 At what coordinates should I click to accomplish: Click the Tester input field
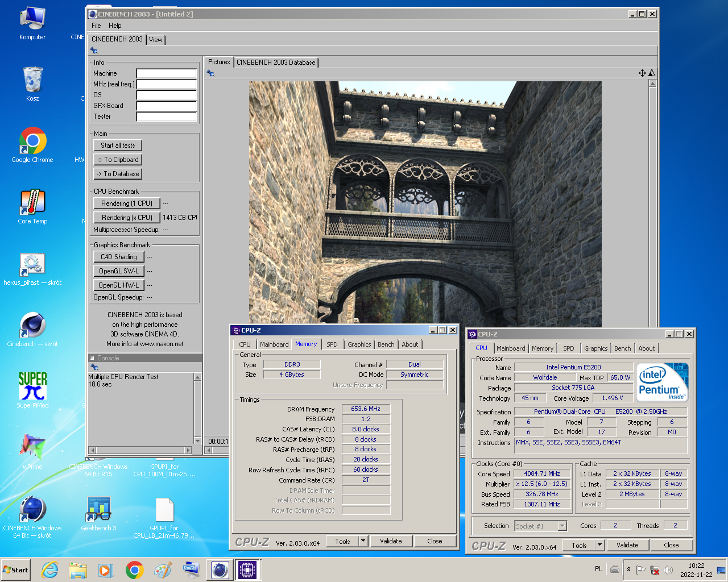[x=167, y=117]
